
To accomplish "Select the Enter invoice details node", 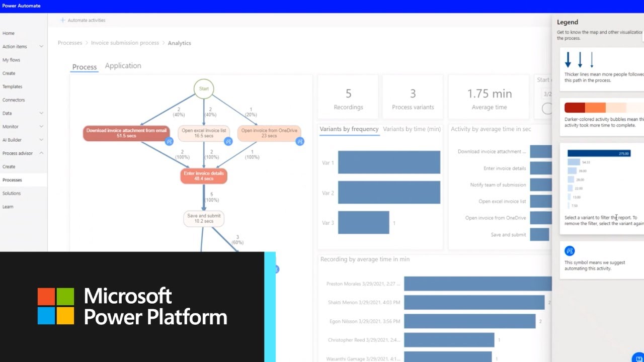I will click(x=204, y=176).
